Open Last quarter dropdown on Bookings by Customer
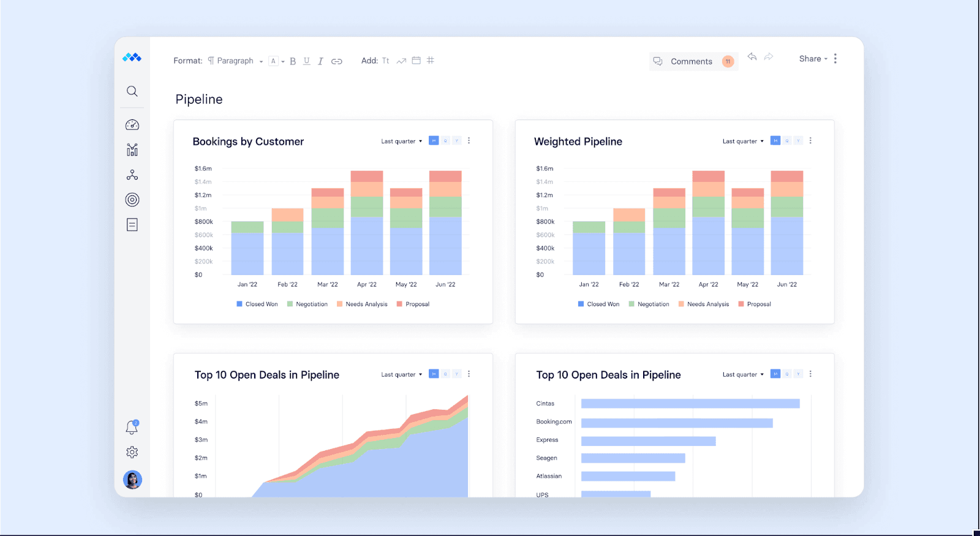Screen dimensions: 980x536 [401, 142]
